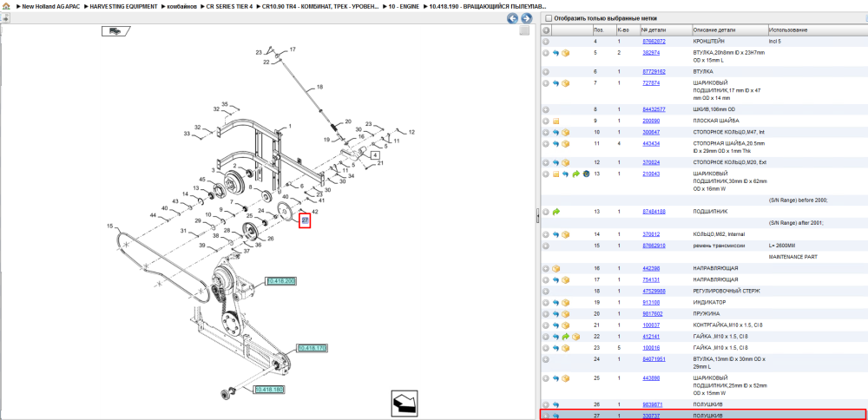Open part number 382974 link
The height and width of the screenshot is (420, 868).
[x=651, y=53]
